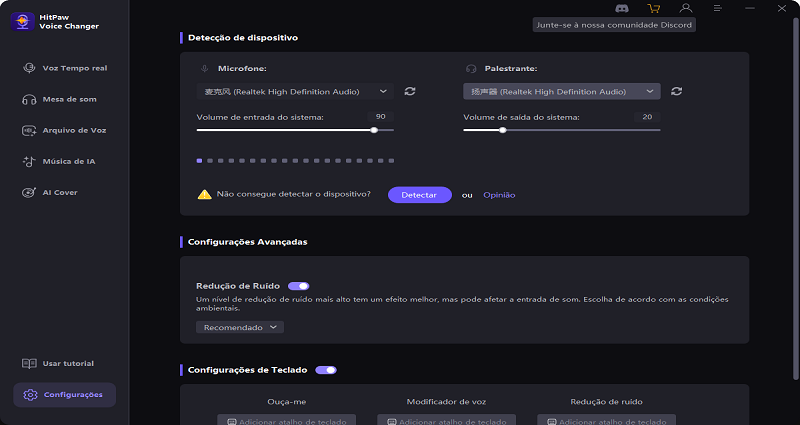Screen dimensions: 800x425
Task: Add keyboard shortcut for Redução de ruído
Action: pyautogui.click(x=606, y=420)
